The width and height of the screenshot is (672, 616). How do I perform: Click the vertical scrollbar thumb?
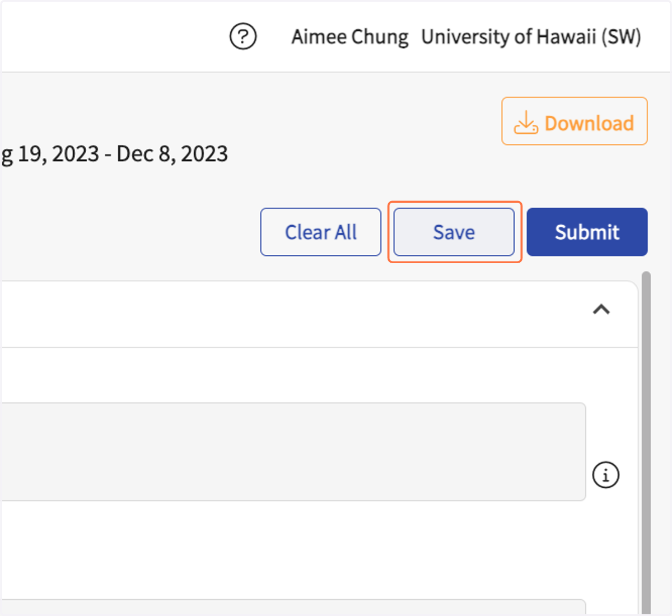(x=646, y=442)
